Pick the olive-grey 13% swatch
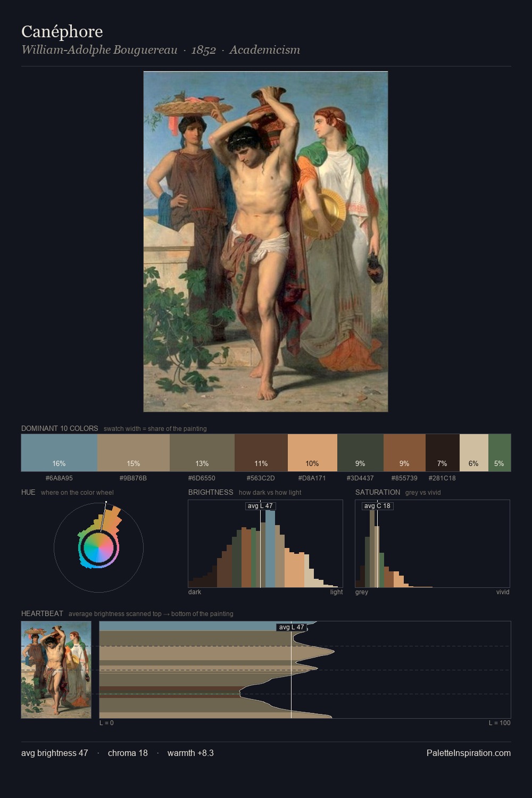The height and width of the screenshot is (798, 532). point(202,453)
